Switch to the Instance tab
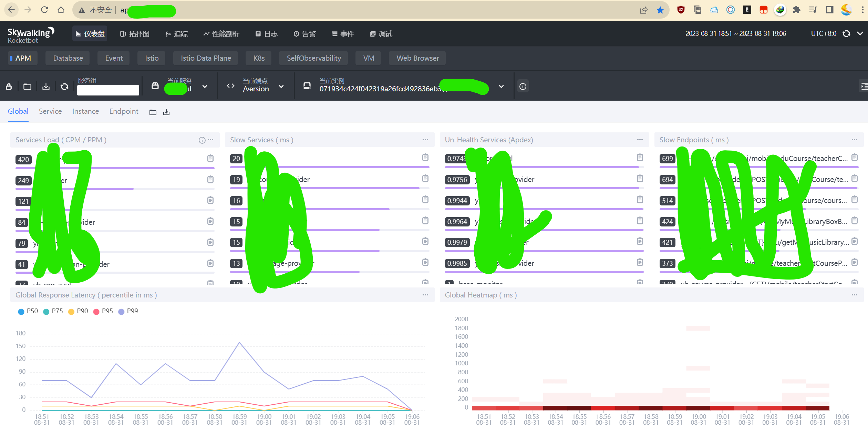Image resolution: width=868 pixels, height=445 pixels. [85, 111]
